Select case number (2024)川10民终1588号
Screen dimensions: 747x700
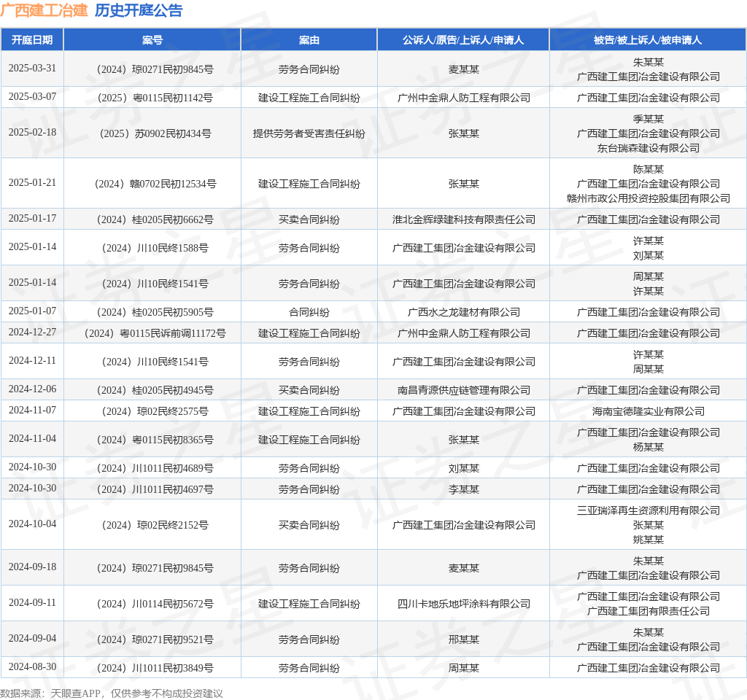pyautogui.click(x=155, y=248)
